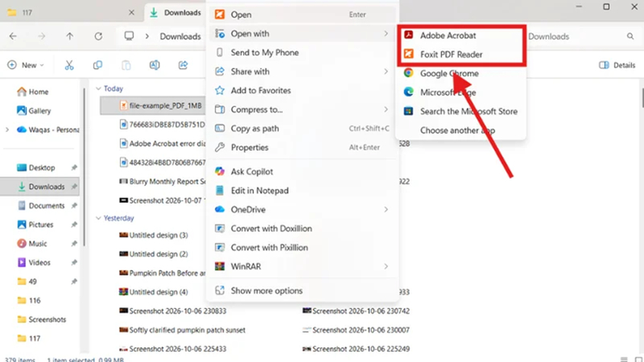Click the Downloads breadcrumb in address bar
Image resolution: width=644 pixels, height=362 pixels.
[180, 36]
